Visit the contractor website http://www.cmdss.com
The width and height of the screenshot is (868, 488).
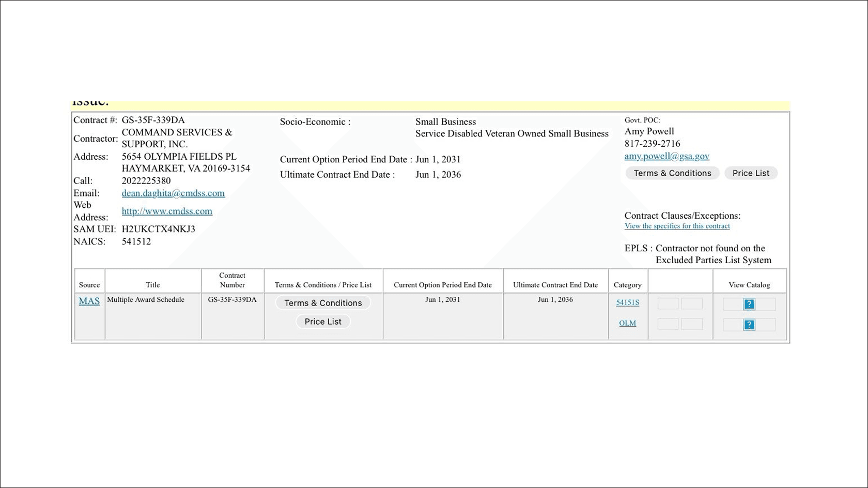(167, 211)
